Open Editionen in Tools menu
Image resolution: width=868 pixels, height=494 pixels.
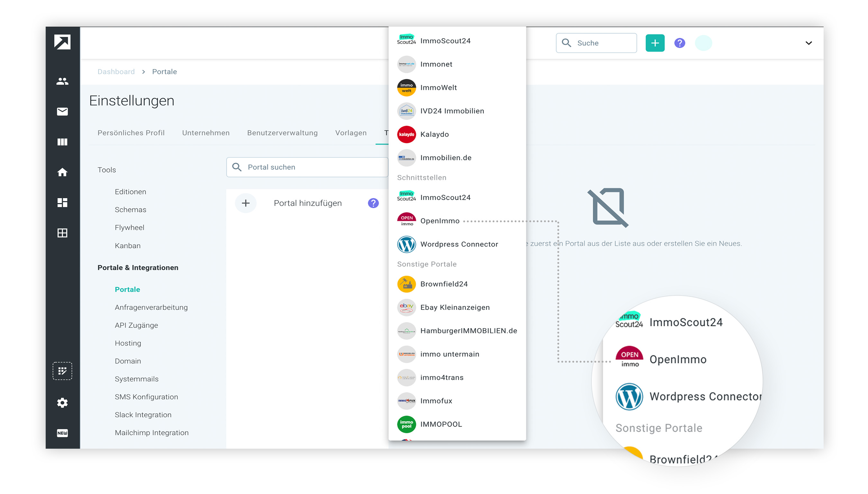pos(131,192)
